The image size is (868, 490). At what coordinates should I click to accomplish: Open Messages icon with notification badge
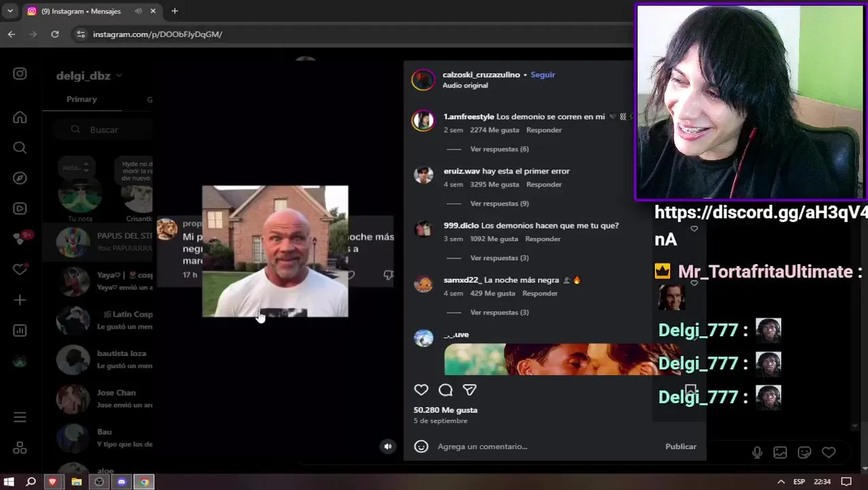coord(20,239)
